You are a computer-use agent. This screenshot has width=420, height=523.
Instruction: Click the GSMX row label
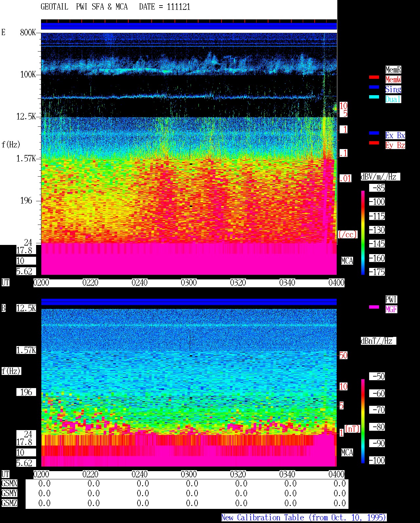click(x=9, y=484)
